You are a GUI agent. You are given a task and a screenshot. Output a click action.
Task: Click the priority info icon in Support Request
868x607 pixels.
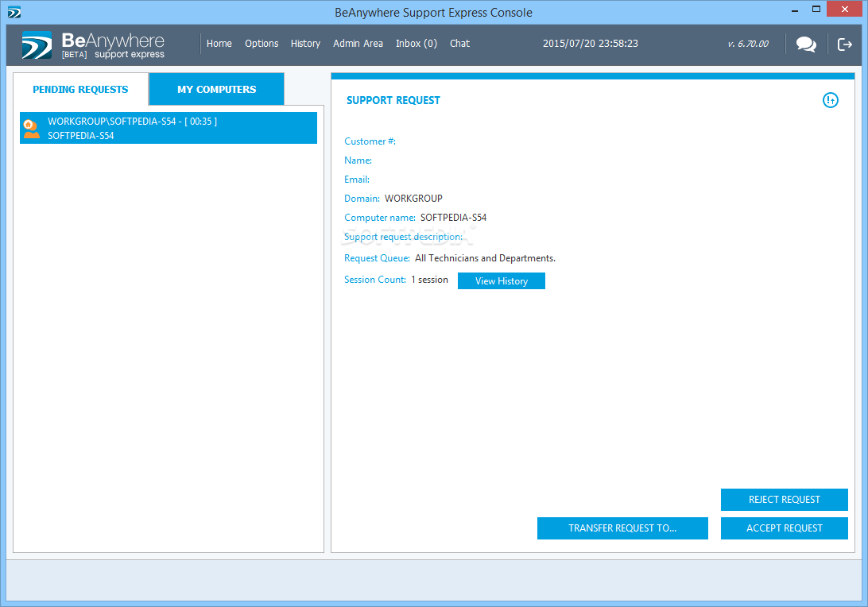[830, 100]
